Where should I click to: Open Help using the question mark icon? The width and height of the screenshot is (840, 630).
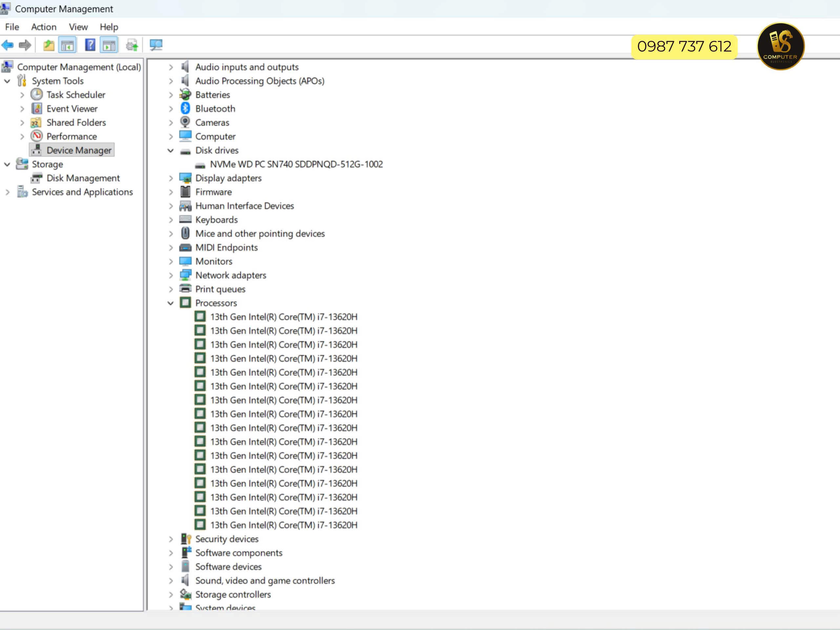pyautogui.click(x=90, y=45)
